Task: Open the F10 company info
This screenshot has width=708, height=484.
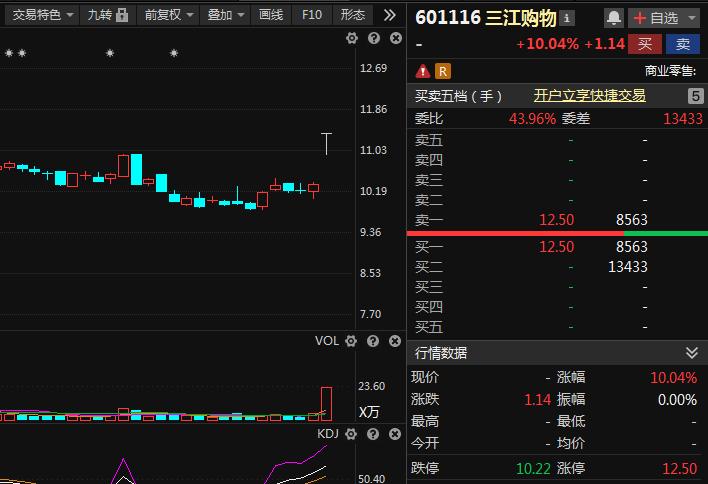Action: pyautogui.click(x=312, y=15)
